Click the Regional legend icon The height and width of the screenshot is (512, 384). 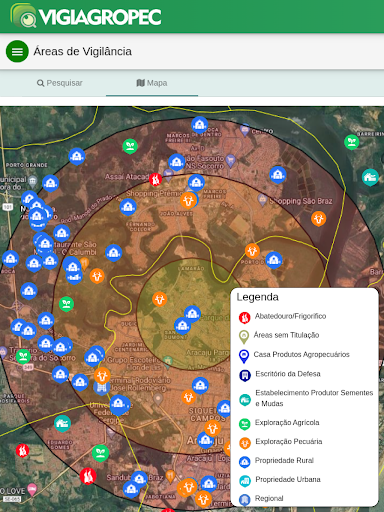tap(245, 499)
